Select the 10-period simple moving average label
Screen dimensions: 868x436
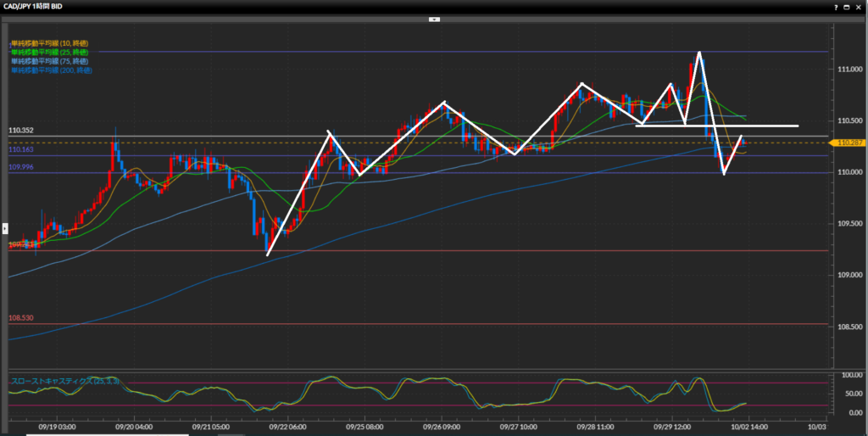click(x=50, y=42)
